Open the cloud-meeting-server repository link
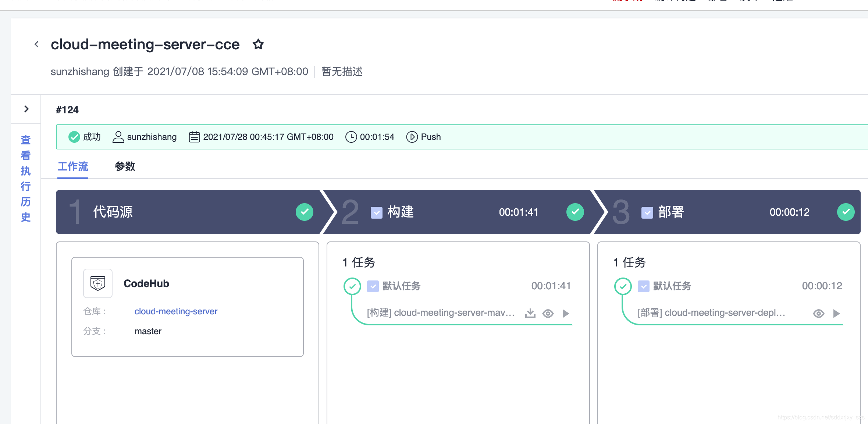 point(176,311)
